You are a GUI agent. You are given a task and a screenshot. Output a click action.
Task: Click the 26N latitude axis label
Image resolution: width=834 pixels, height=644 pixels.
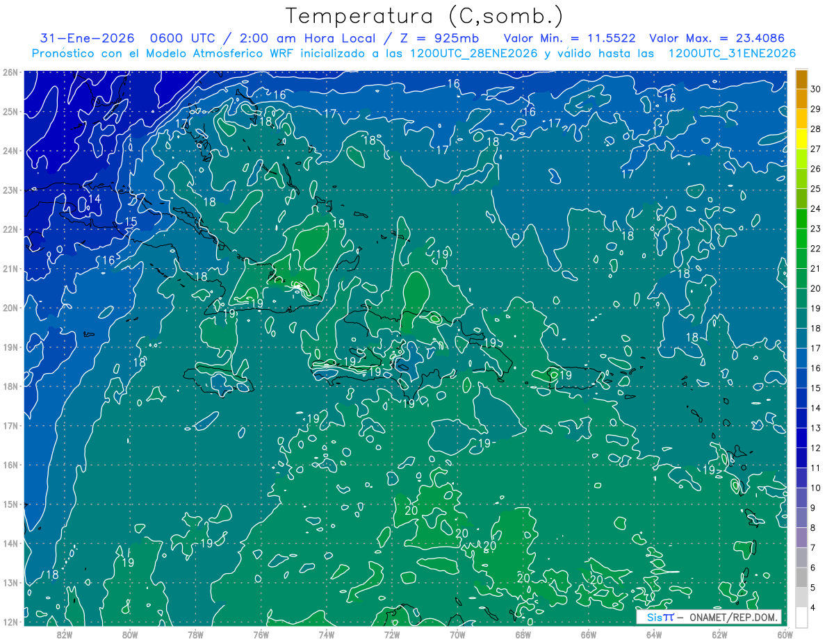pyautogui.click(x=10, y=72)
